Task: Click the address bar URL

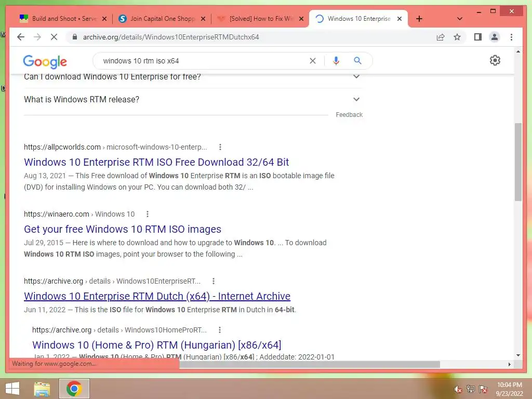Action: click(x=171, y=37)
